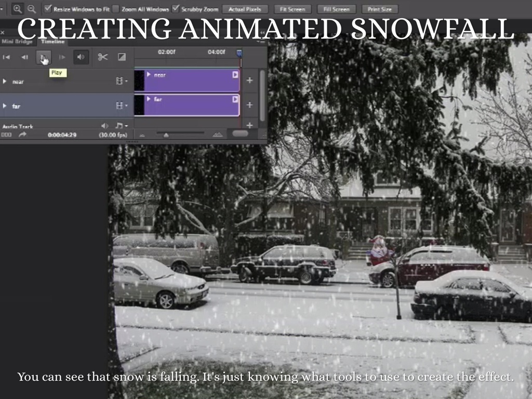The image size is (532, 399).
Task: Uncheck the Scrubby Zoom option
Action: pos(176,9)
